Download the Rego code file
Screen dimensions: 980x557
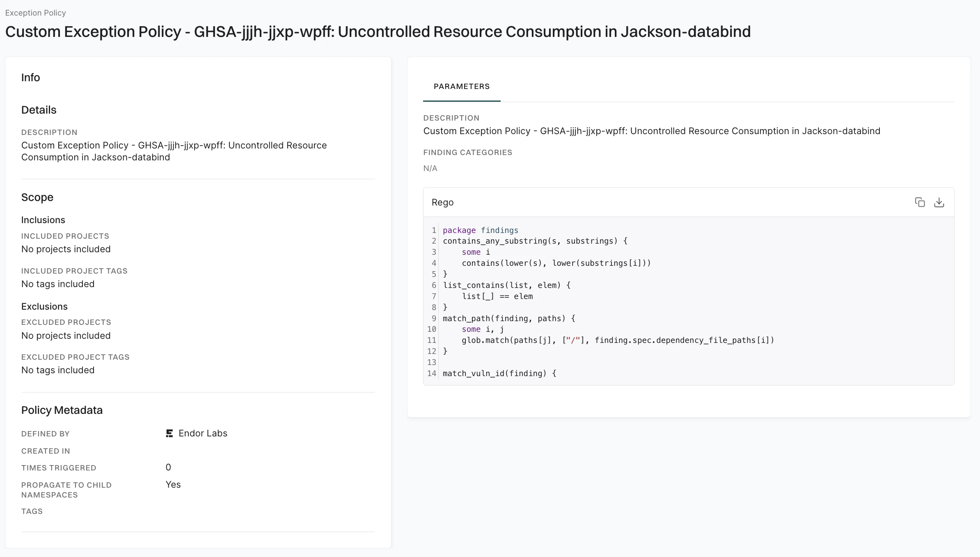(x=939, y=202)
